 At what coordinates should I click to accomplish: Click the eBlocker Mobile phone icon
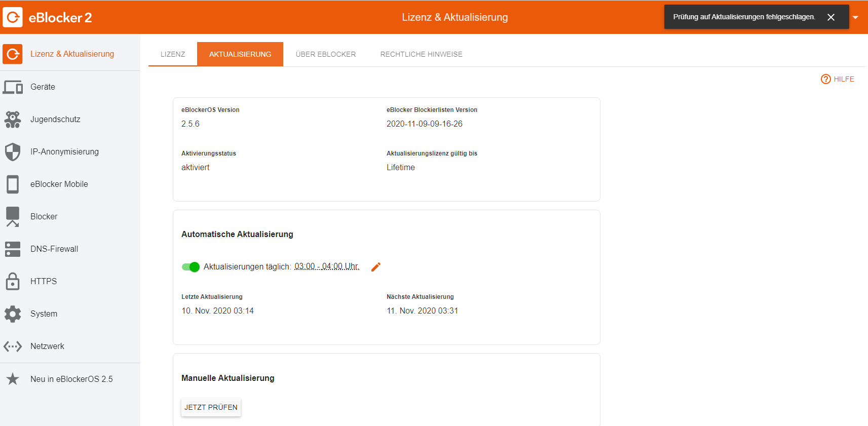pos(13,184)
